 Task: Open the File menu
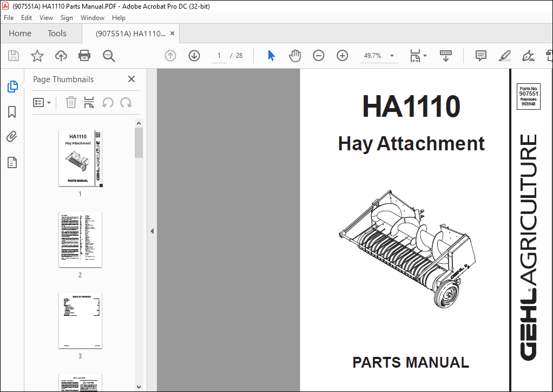9,18
